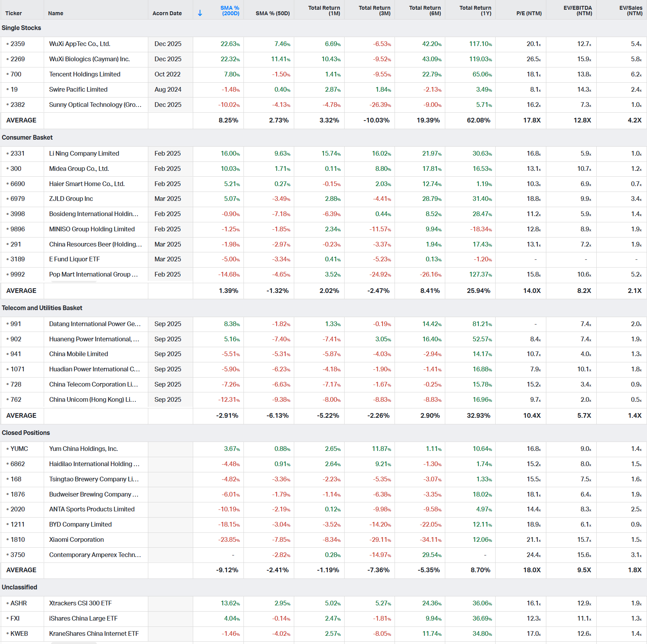Screen dimensions: 647x644
Task: Collapse the Closed Positions group
Action: tap(26, 433)
